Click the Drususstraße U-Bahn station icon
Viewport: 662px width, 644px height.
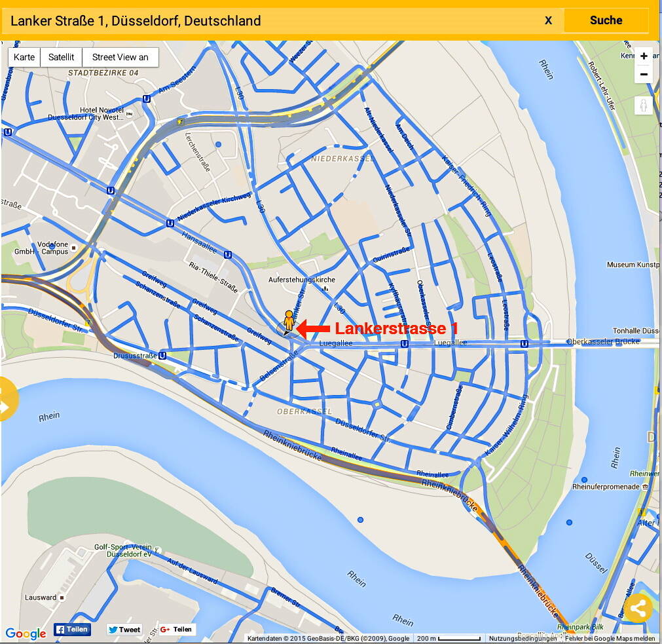coord(162,356)
